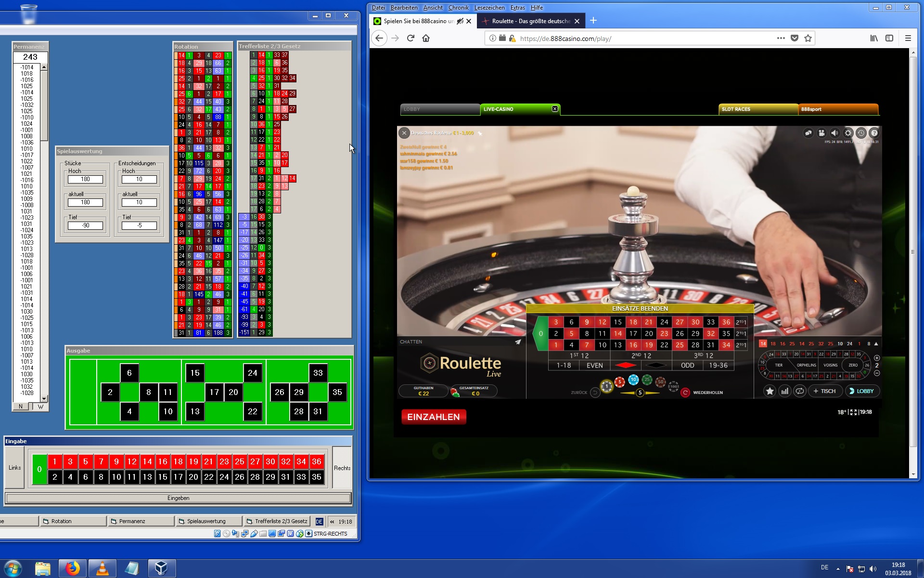Click the autoplay loop icon

click(x=800, y=391)
